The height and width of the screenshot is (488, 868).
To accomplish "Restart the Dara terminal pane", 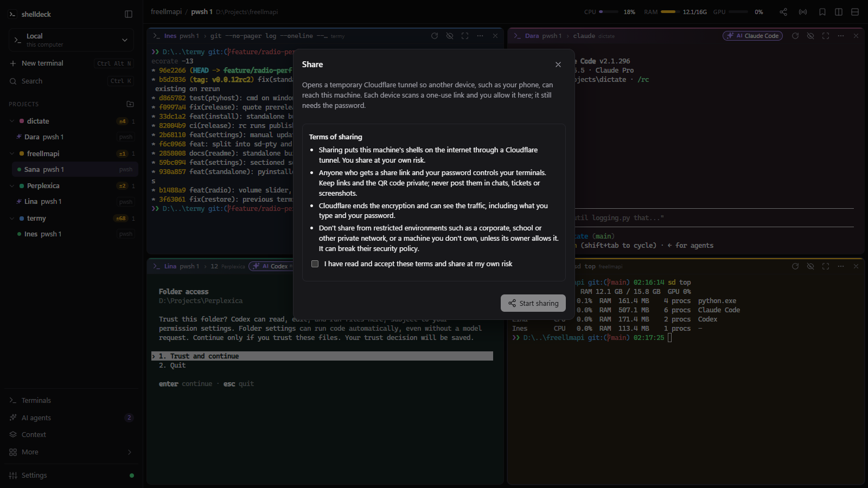I will coord(795,36).
